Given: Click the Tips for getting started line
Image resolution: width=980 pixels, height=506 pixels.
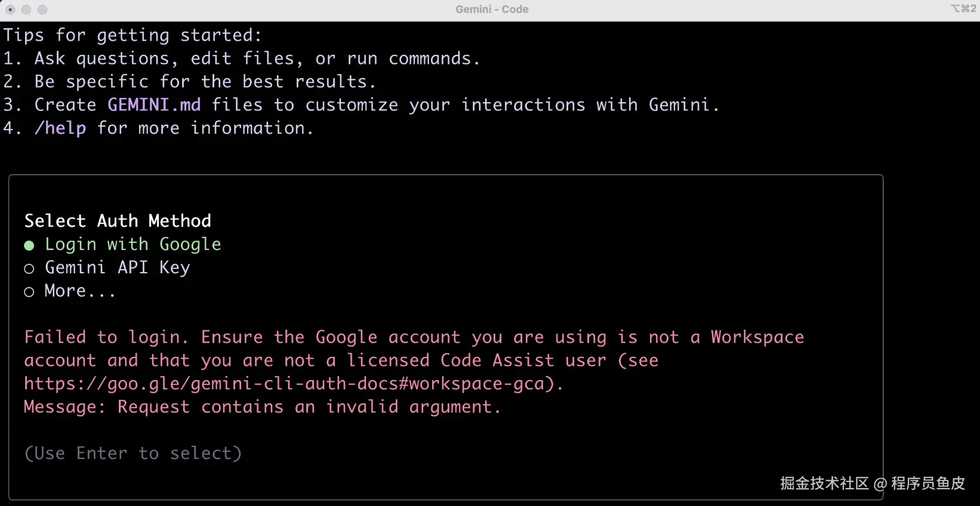Looking at the screenshot, I should pos(132,35).
